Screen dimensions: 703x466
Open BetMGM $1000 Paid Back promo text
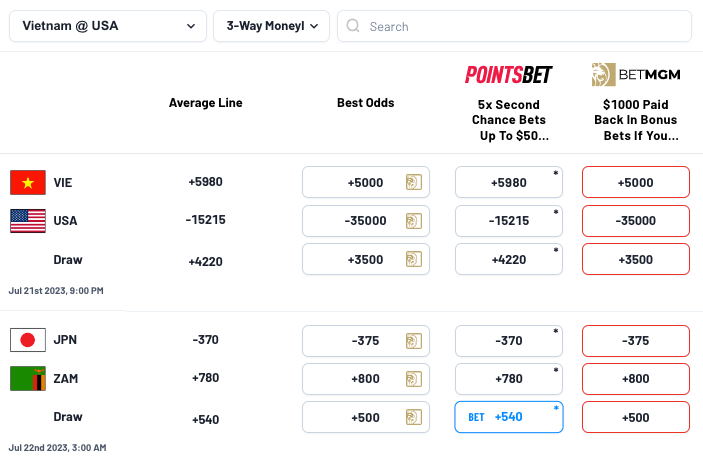pos(636,120)
